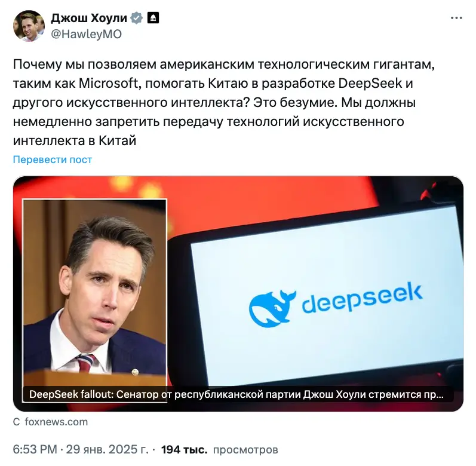Open Josh Hawley's profile avatar photo
Screen dimensions: 476x466
(x=29, y=26)
